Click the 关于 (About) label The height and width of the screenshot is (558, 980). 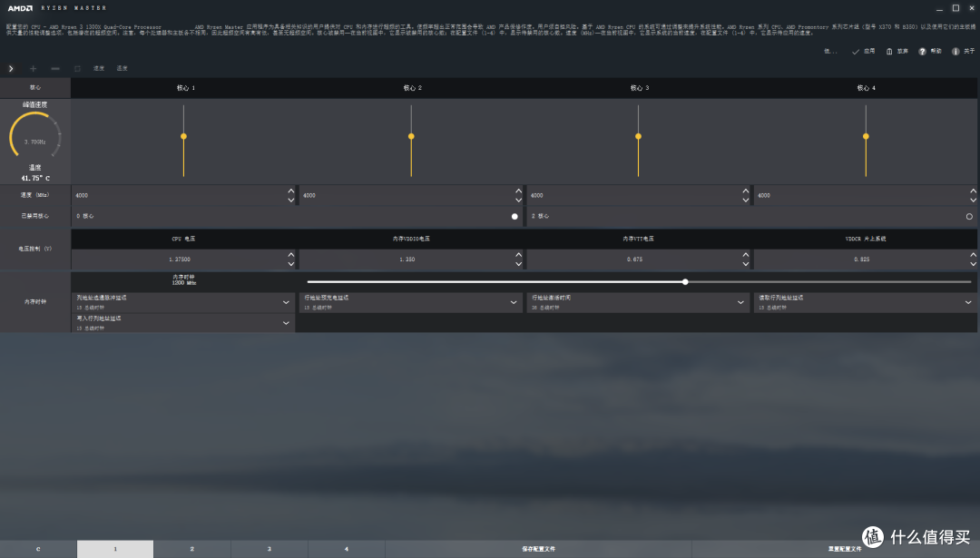click(x=969, y=52)
